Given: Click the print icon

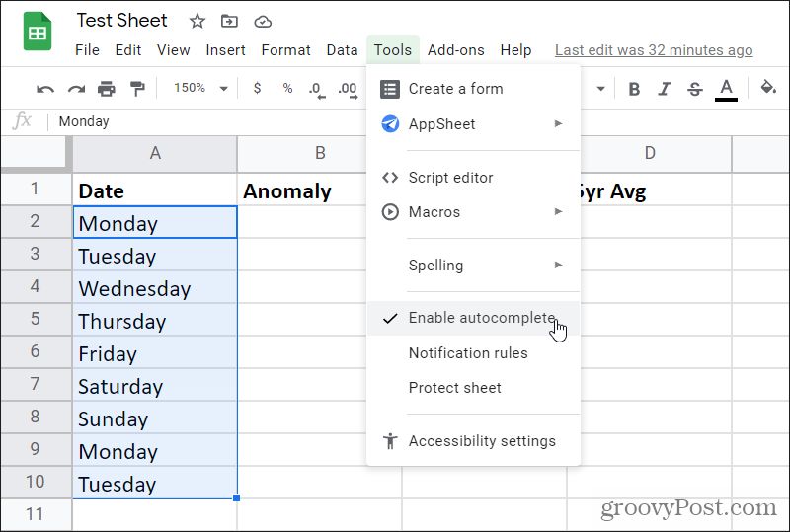Looking at the screenshot, I should pyautogui.click(x=107, y=89).
